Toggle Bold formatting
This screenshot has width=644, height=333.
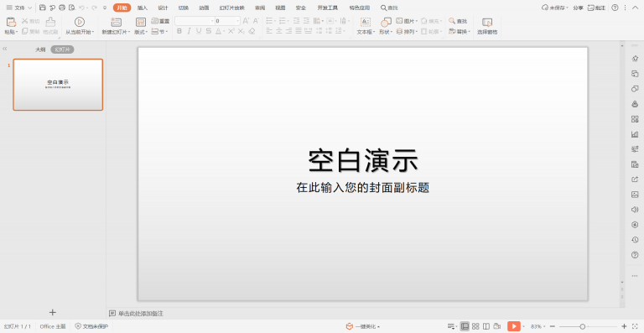(x=179, y=31)
